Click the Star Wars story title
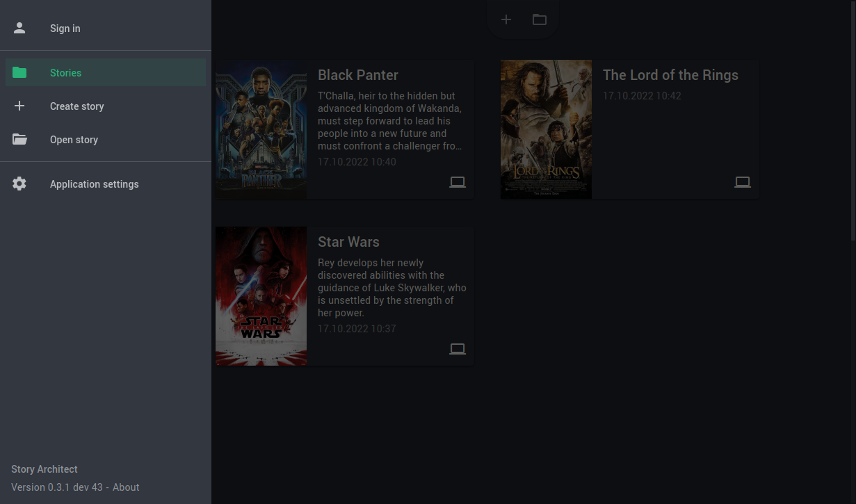 [x=348, y=242]
